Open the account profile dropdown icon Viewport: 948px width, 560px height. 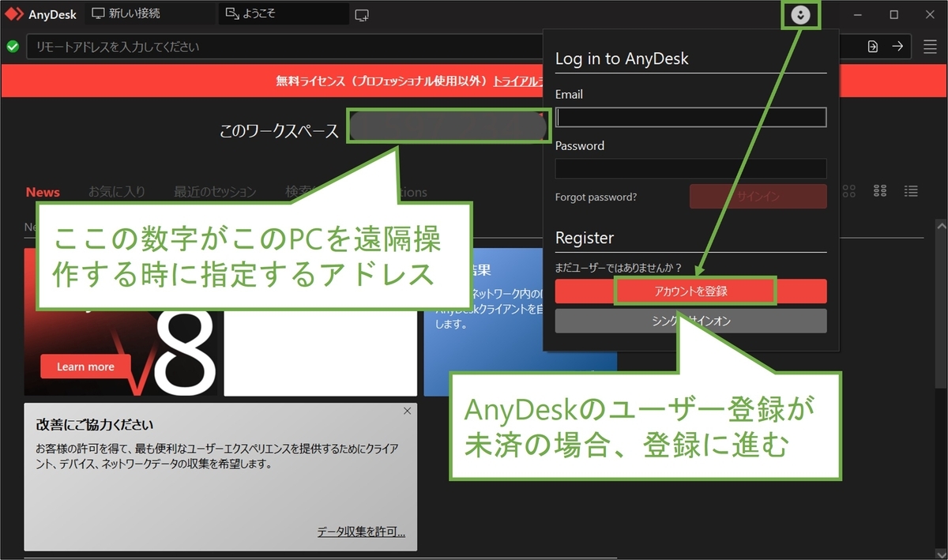coord(801,15)
